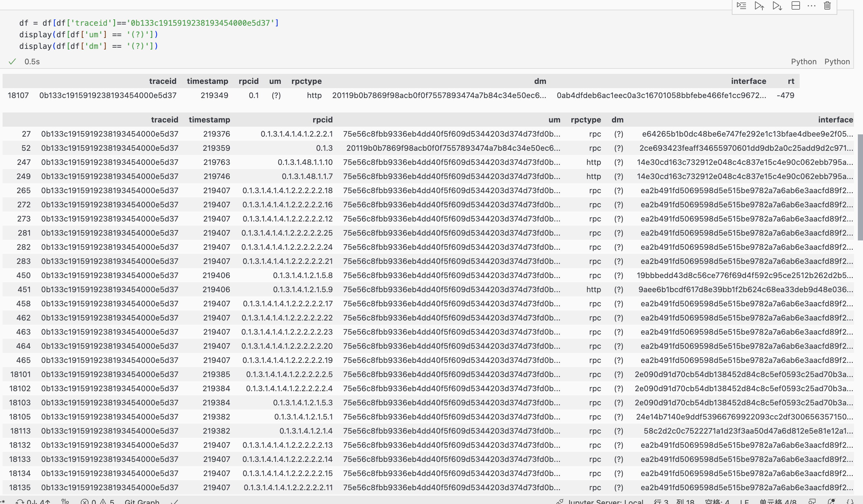863x504 pixels.
Task: Click the success checkmark next to 0.5s
Action: pos(12,62)
